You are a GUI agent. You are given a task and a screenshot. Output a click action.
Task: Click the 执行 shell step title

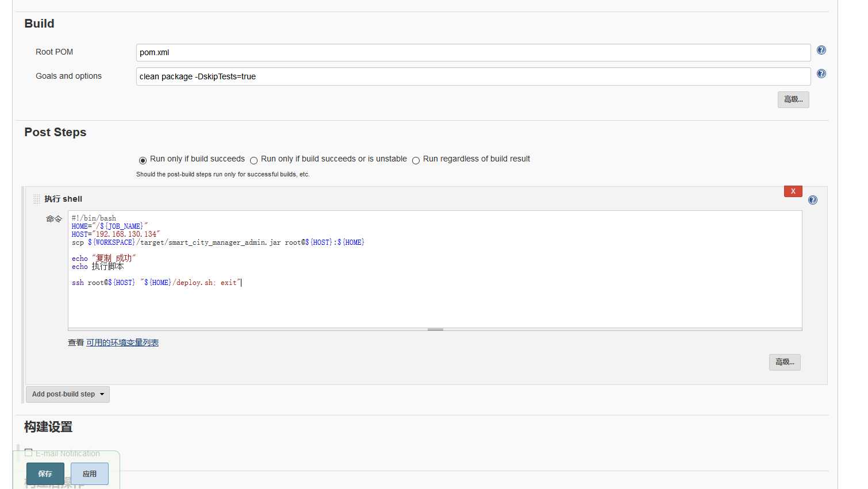click(63, 199)
